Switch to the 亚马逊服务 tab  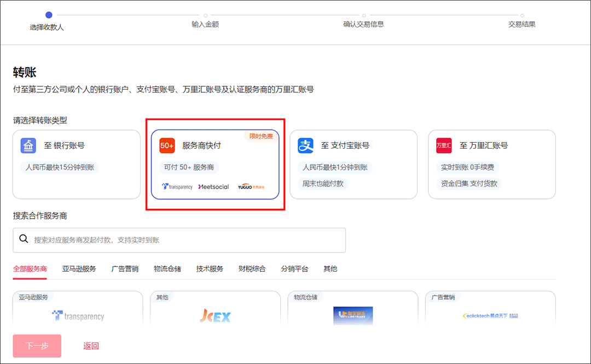coord(79,269)
